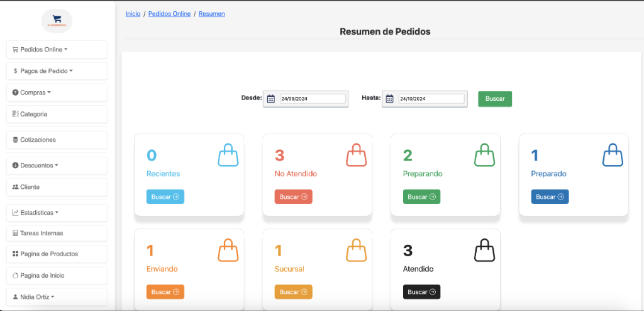Click the Pagina de Productos grid icon
Image resolution: width=644 pixels, height=311 pixels.
[15, 254]
